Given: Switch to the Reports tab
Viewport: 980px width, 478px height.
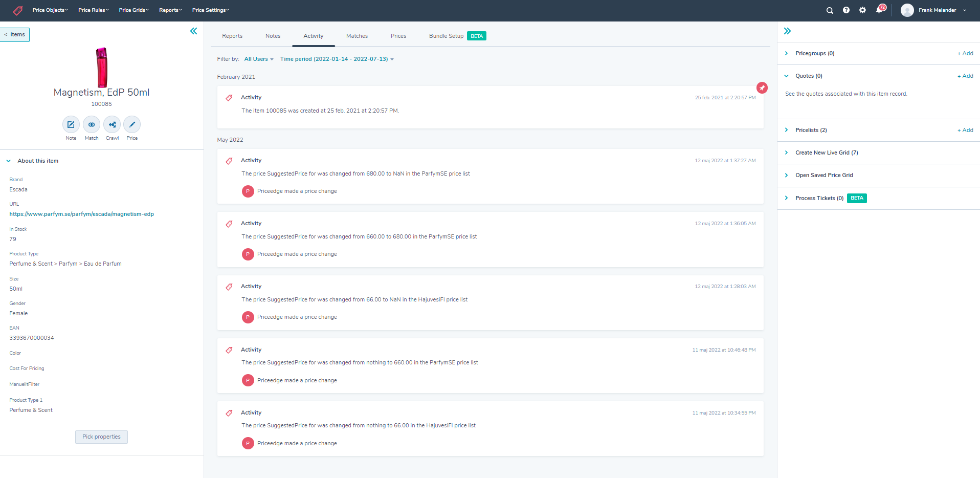Looking at the screenshot, I should click(232, 36).
